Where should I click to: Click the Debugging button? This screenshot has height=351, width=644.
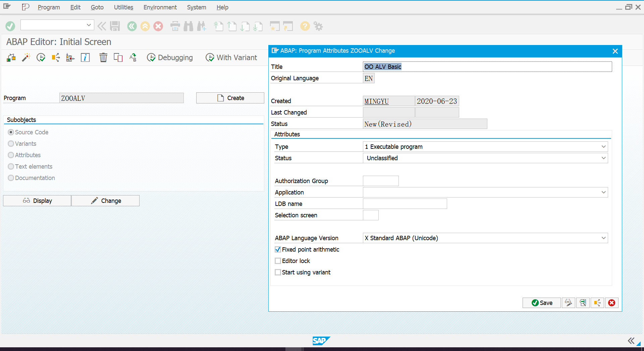170,57
